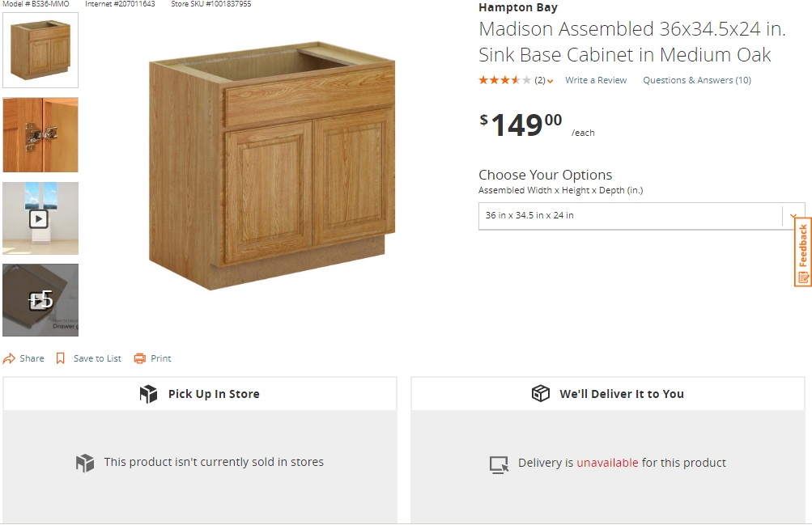Select the Pick Up In Store tab
Viewport: 812px width, 525px height.
click(x=200, y=394)
